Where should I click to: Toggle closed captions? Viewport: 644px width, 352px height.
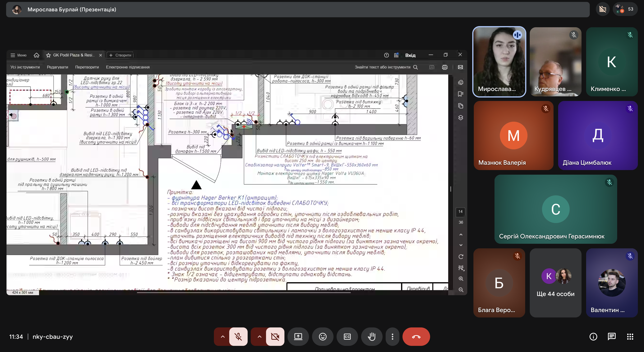pyautogui.click(x=347, y=337)
